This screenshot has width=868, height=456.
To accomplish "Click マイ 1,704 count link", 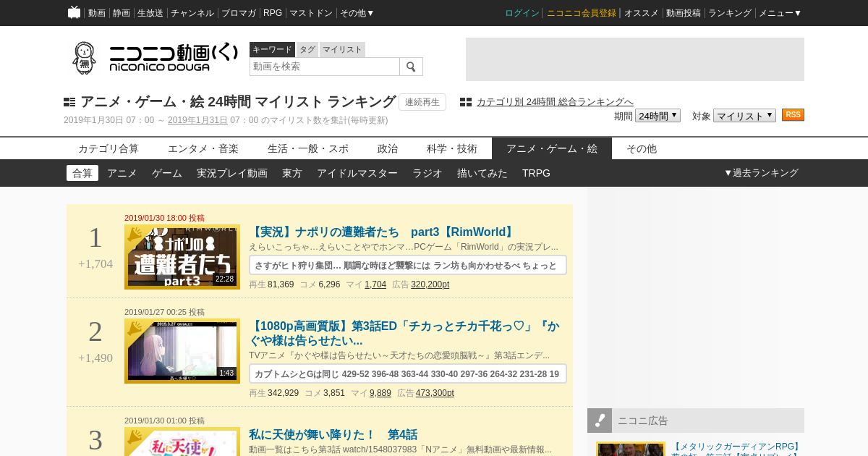I will click(375, 284).
